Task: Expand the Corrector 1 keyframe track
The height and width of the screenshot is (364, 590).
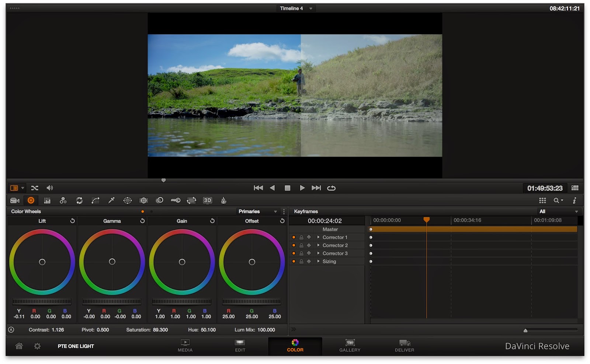Action: (319, 237)
